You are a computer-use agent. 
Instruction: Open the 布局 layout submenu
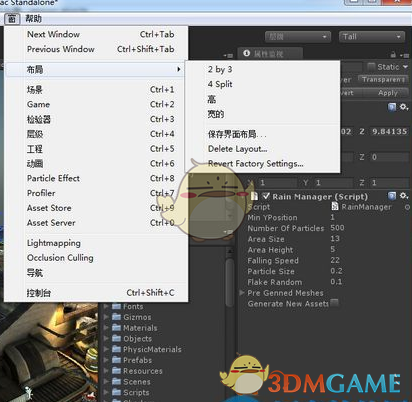pyautogui.click(x=95, y=70)
